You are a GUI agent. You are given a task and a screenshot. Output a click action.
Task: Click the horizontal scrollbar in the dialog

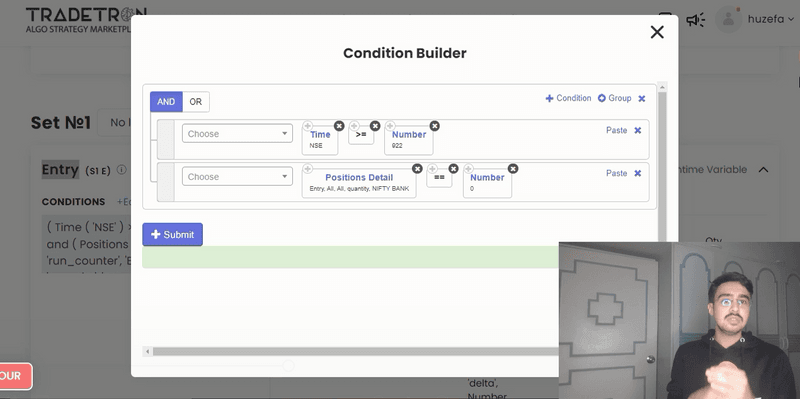point(356,352)
